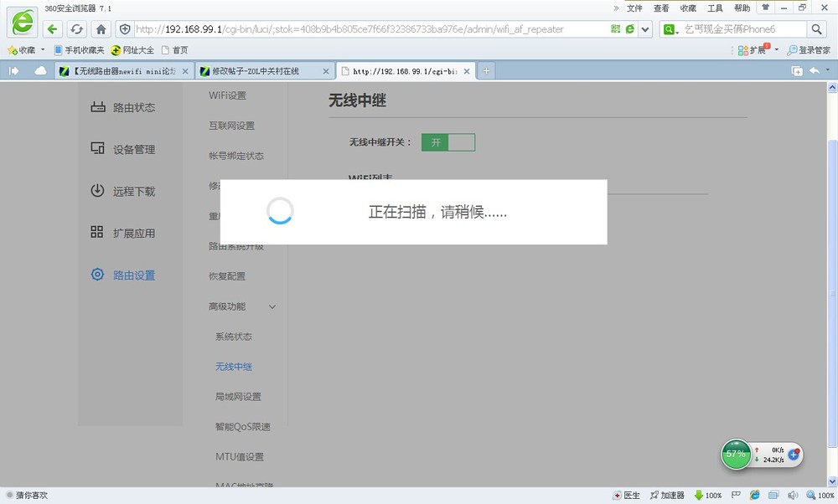This screenshot has height=504, width=838.
Task: Toggle the 无线中继开关 switch
Action: [x=447, y=142]
